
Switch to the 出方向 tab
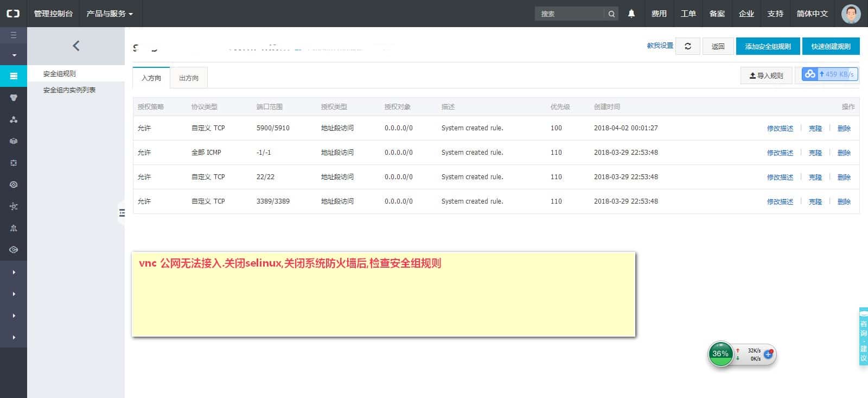click(x=189, y=78)
